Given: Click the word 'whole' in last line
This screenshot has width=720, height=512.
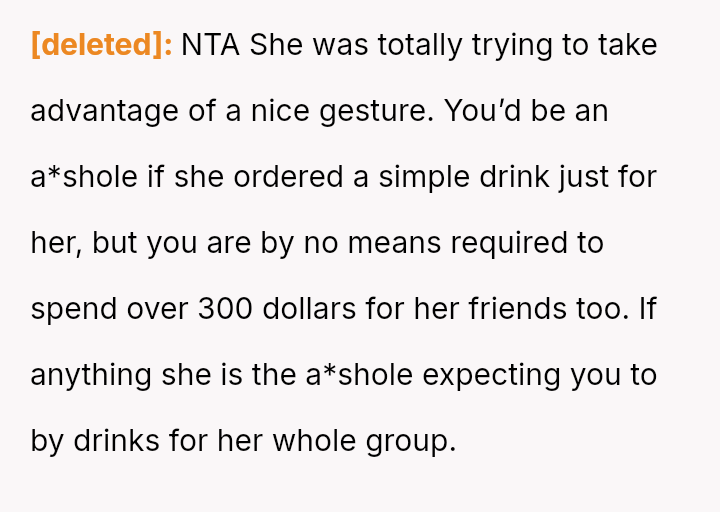Looking at the screenshot, I should [313, 441].
